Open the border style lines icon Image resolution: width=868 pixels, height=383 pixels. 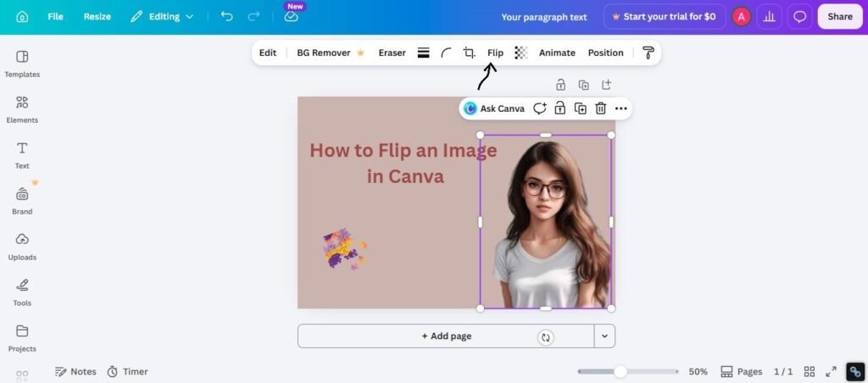pos(424,53)
